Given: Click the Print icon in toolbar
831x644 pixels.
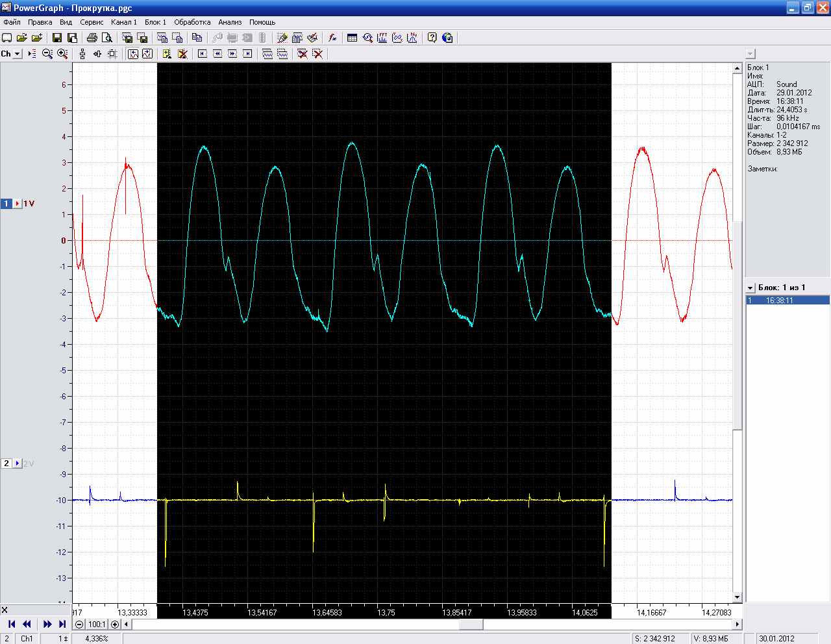Looking at the screenshot, I should click(x=92, y=38).
